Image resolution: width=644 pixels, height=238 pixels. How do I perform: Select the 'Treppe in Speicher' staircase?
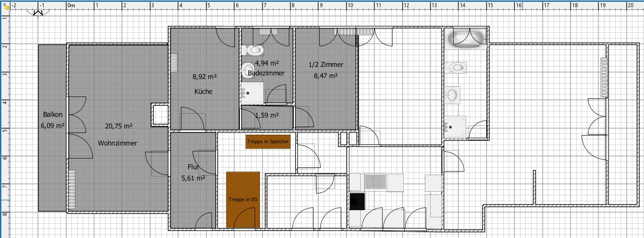pos(268,141)
